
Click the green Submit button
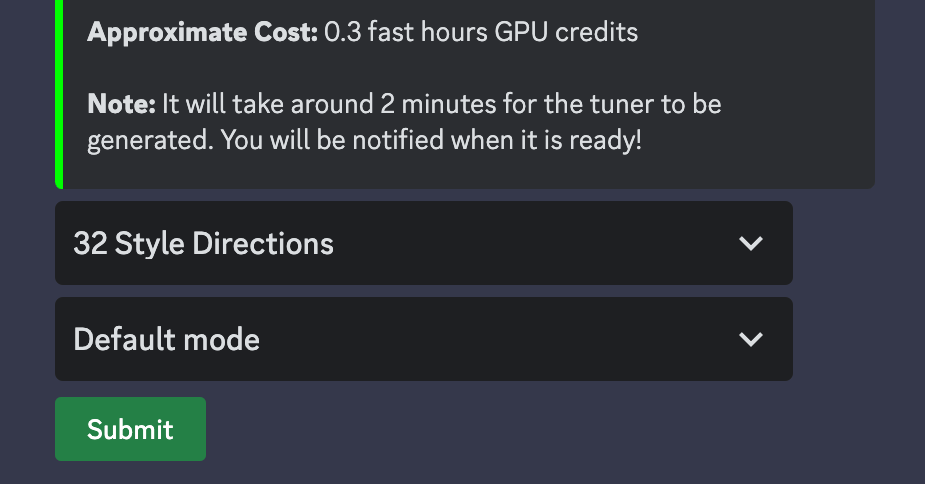pyautogui.click(x=130, y=429)
